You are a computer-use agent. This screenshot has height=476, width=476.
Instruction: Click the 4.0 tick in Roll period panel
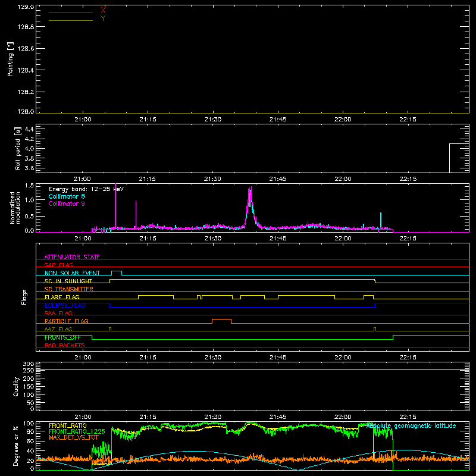coord(29,149)
